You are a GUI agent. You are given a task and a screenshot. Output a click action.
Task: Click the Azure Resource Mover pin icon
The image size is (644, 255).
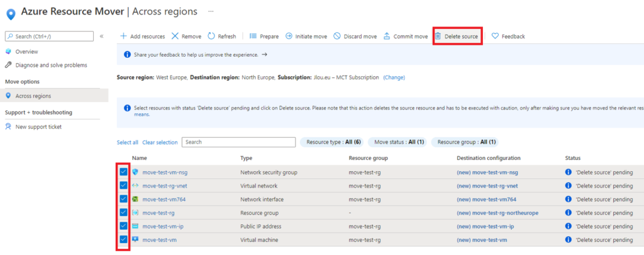pos(11,14)
